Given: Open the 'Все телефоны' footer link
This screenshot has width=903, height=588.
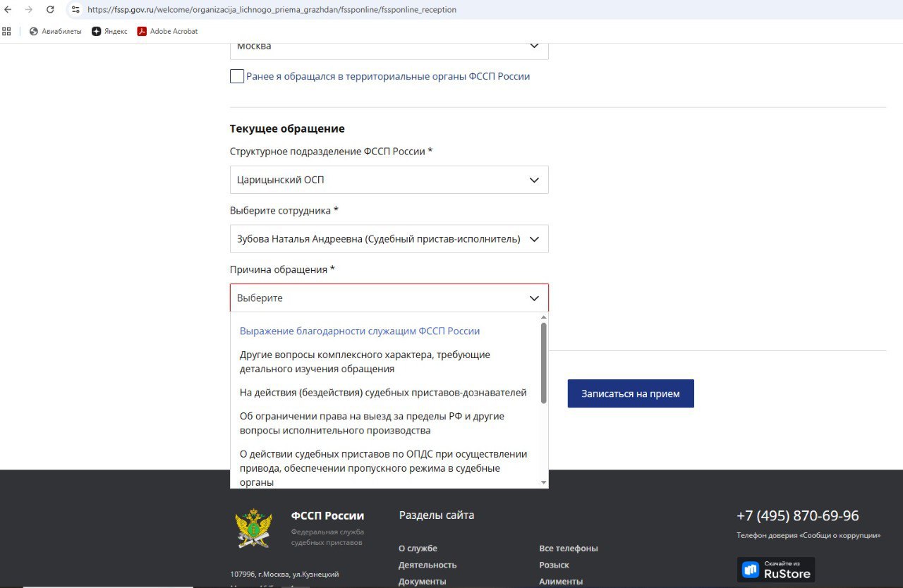Looking at the screenshot, I should click(x=569, y=549).
